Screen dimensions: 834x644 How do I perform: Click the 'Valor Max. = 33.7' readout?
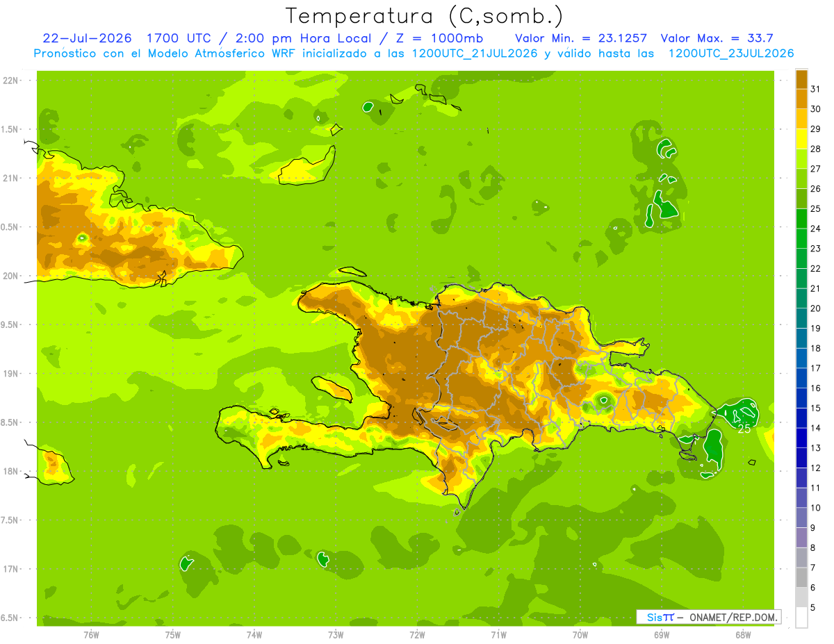[x=717, y=38]
